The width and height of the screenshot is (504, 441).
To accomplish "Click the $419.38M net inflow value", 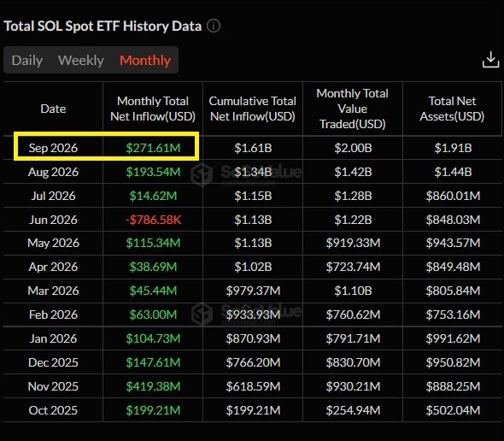I will [x=153, y=386].
